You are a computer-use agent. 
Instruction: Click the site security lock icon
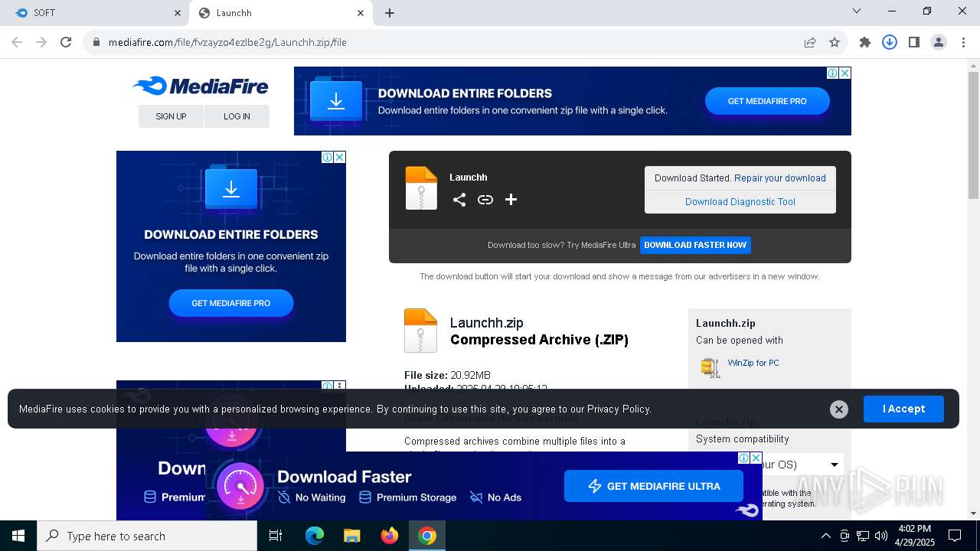click(96, 42)
